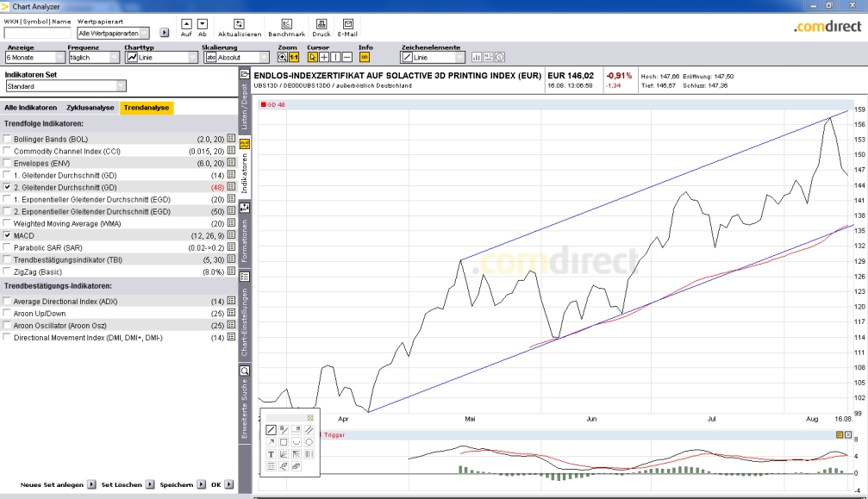The image size is (868, 499).
Task: Enable Commodity Channel Index (CCI) checkbox
Action: (x=7, y=151)
